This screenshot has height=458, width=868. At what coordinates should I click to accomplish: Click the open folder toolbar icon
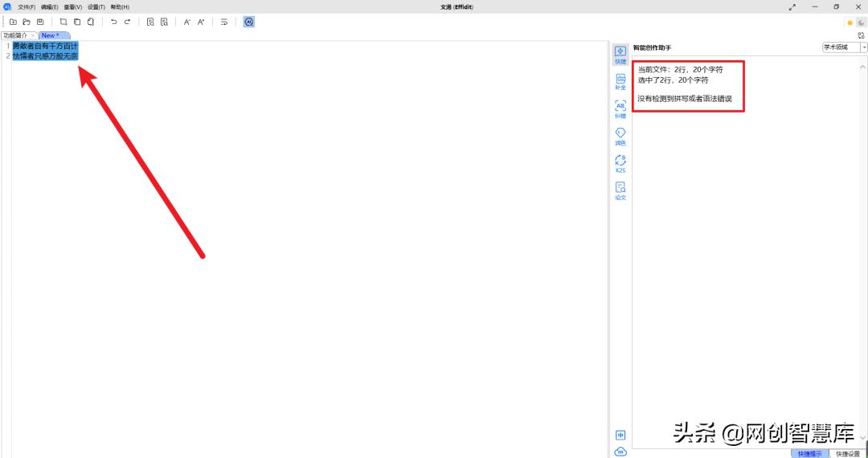27,22
